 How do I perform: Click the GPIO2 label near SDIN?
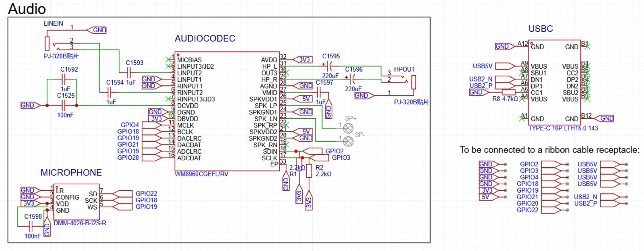point(334,151)
